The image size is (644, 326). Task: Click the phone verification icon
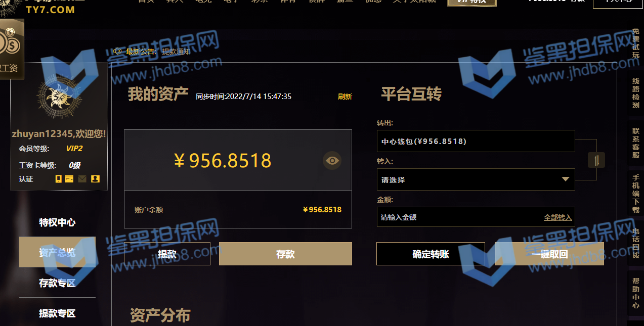click(59, 179)
